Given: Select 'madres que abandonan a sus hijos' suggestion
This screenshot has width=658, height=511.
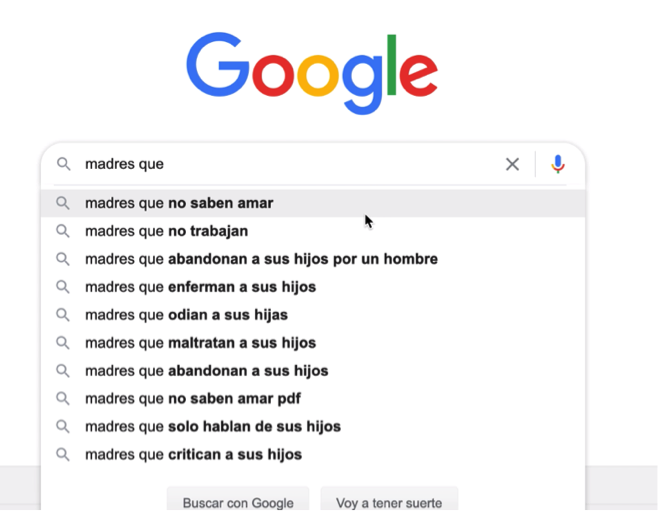Looking at the screenshot, I should tap(313, 371).
